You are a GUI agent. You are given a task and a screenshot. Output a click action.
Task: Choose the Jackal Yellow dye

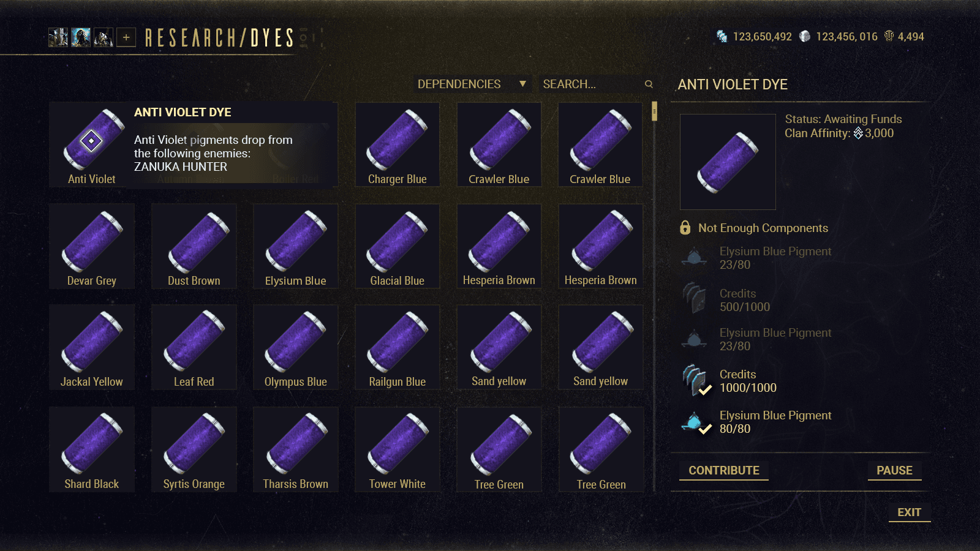[92, 347]
